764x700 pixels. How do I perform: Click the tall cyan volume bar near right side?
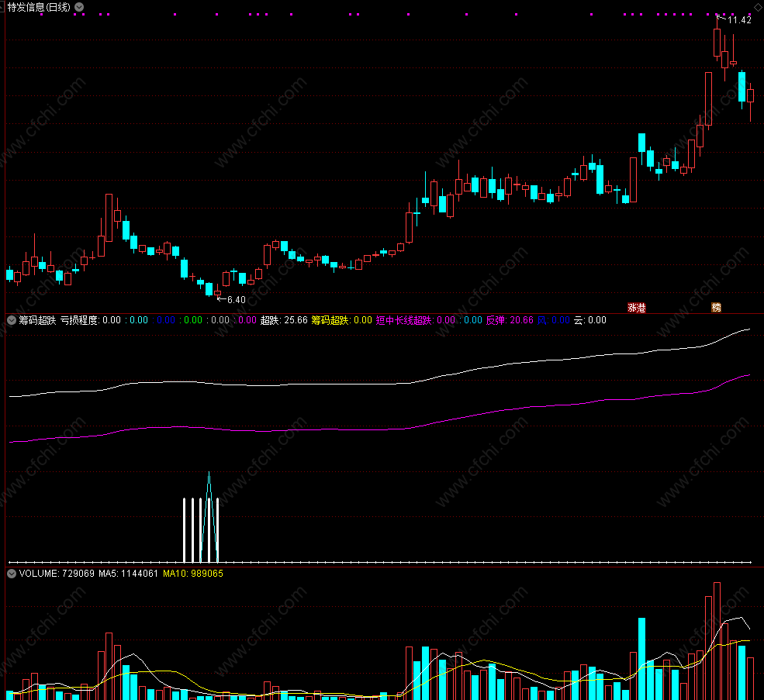coord(641,659)
